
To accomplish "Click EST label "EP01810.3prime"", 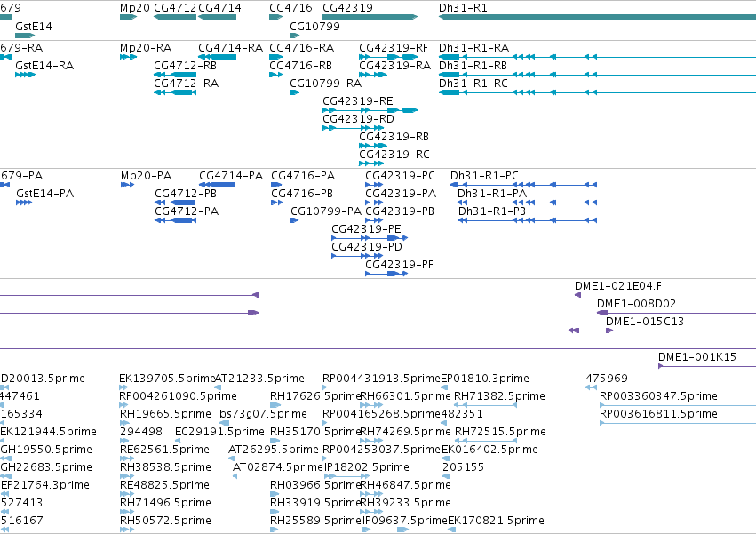I will tap(485, 379).
